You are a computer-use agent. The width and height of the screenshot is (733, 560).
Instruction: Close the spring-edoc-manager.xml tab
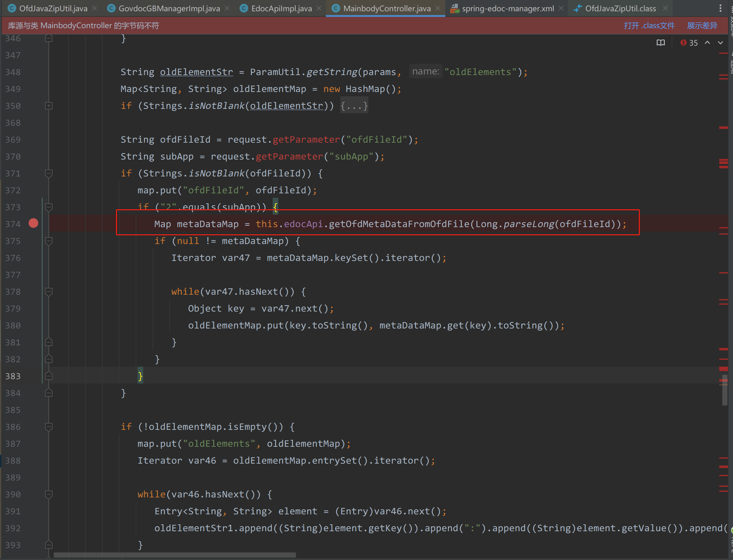pos(561,8)
